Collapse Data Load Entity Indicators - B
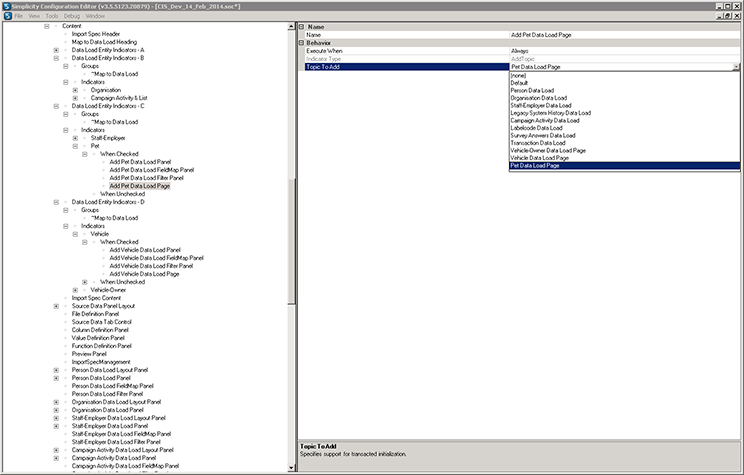Screen dimensions: 744x475 click(x=56, y=58)
